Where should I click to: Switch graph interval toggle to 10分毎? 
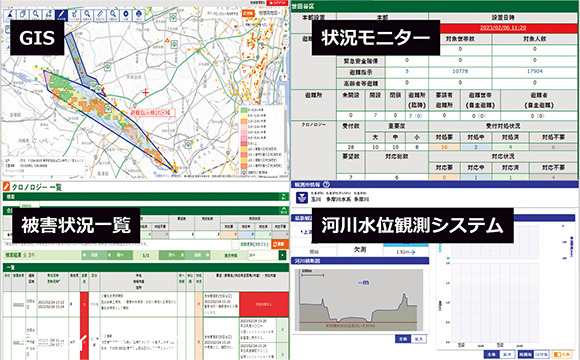pos(542,354)
